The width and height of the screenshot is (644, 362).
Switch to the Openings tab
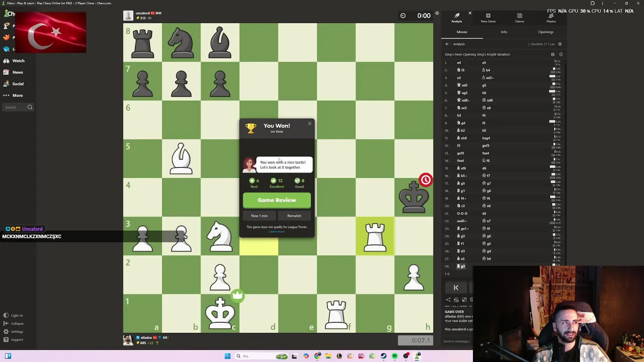point(545,32)
